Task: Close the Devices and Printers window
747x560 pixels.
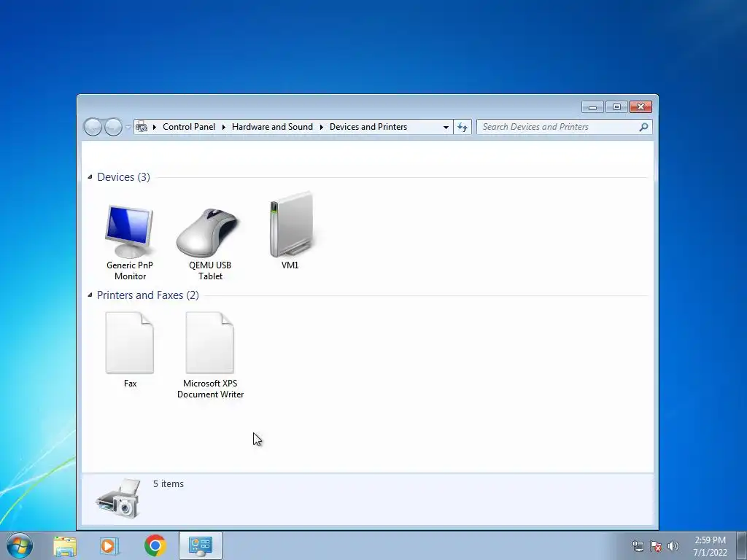Action: [640, 107]
